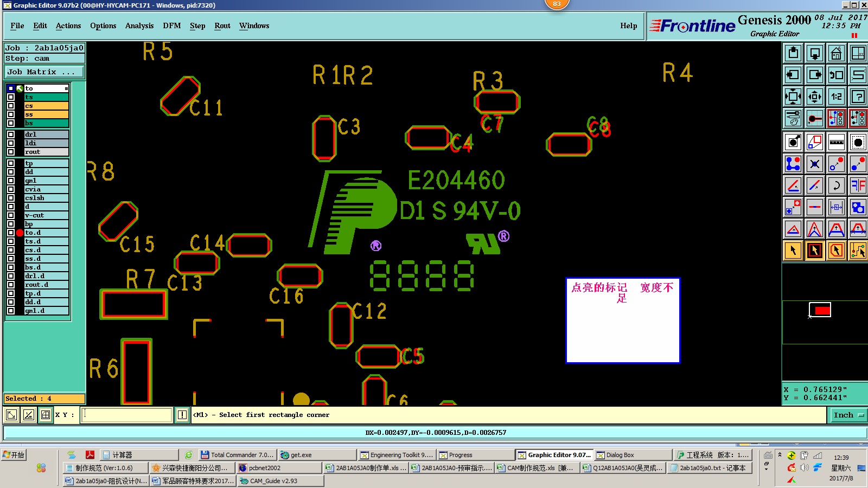Select the ruler measurement tool icon
This screenshot has height=488, width=868.
tap(837, 142)
